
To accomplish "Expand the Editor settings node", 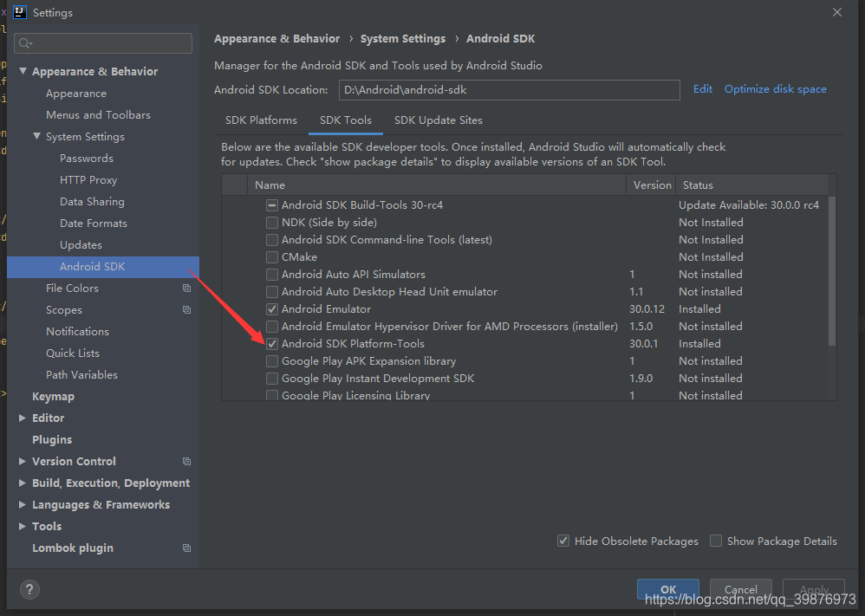I will pyautogui.click(x=23, y=418).
